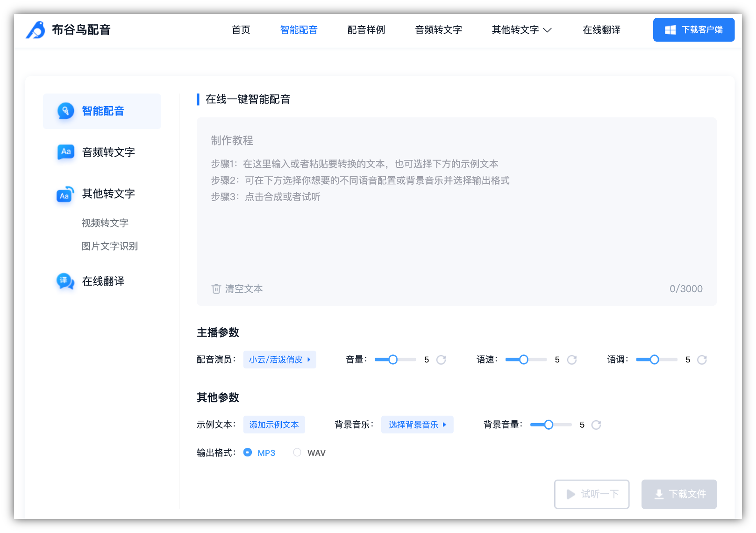The height and width of the screenshot is (533, 756).
Task: Click into the text input area showing 制作教程
Action: [457, 211]
